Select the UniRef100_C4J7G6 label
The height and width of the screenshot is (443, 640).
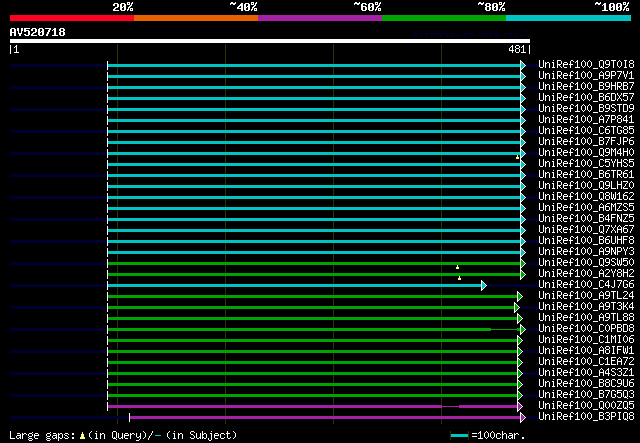pos(586,285)
